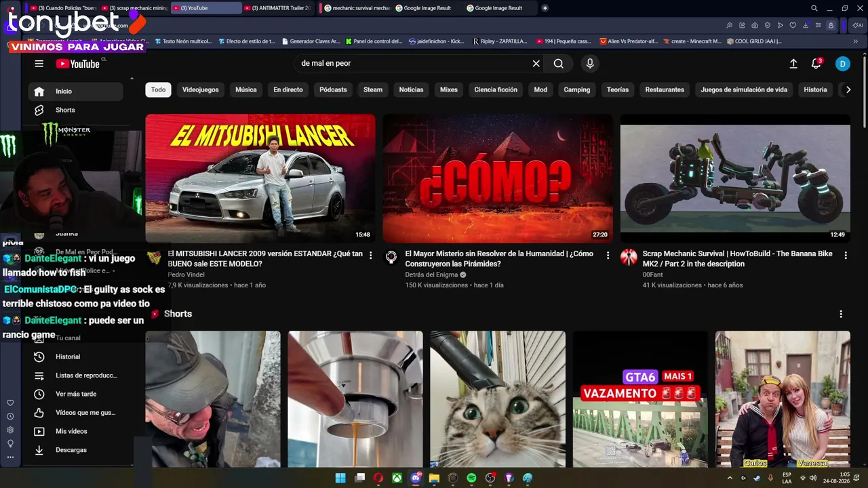The height and width of the screenshot is (488, 868).
Task: Open YouTube notifications bell
Action: pos(816,64)
